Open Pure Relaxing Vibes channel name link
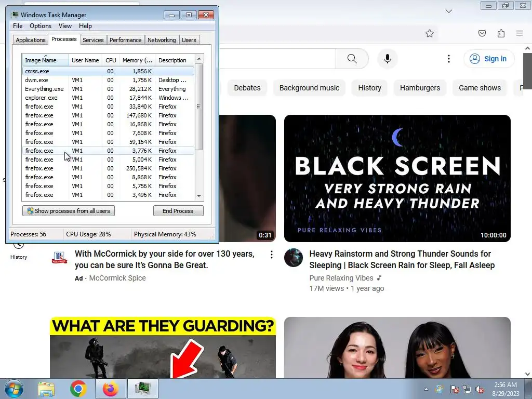The width and height of the screenshot is (532, 399). pyautogui.click(x=341, y=278)
